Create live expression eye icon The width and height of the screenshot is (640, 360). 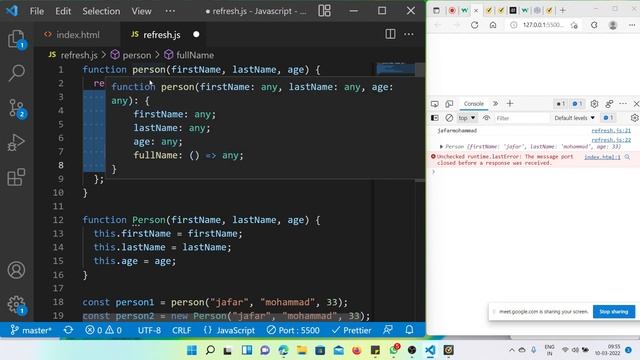pos(486,118)
